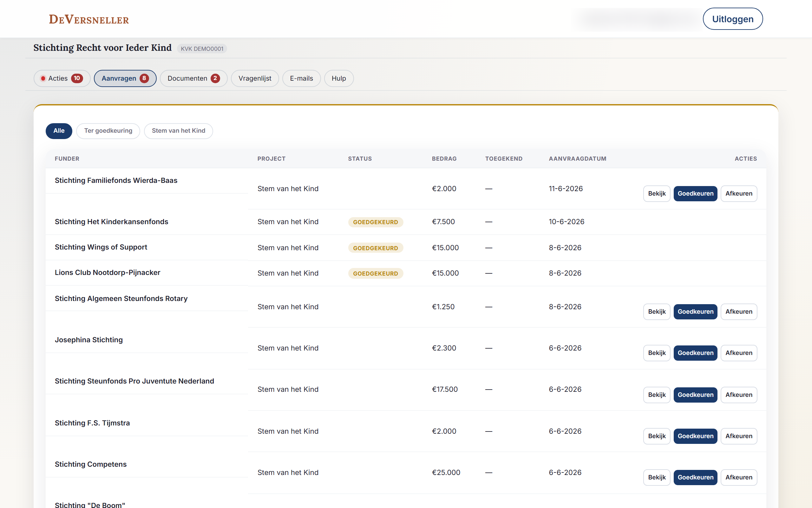This screenshot has width=812, height=508.
Task: Click the DeVersneller logo
Action: [x=89, y=19]
